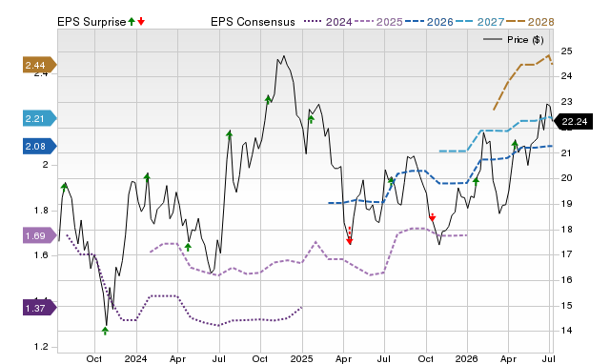Click the 1.6 label on the EPS axis

pyautogui.click(x=41, y=255)
